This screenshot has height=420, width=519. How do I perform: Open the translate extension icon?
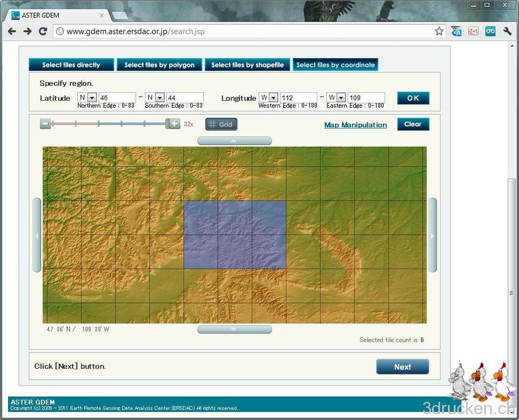pyautogui.click(x=457, y=32)
